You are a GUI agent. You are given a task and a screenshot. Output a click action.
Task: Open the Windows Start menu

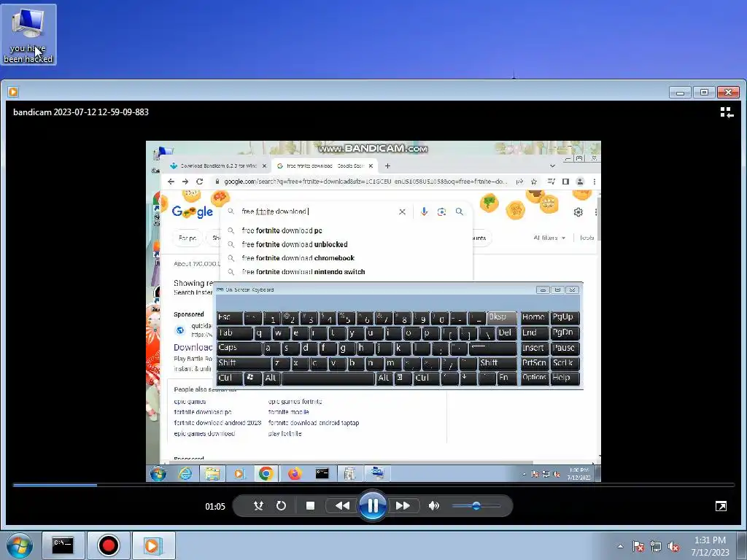(19, 545)
